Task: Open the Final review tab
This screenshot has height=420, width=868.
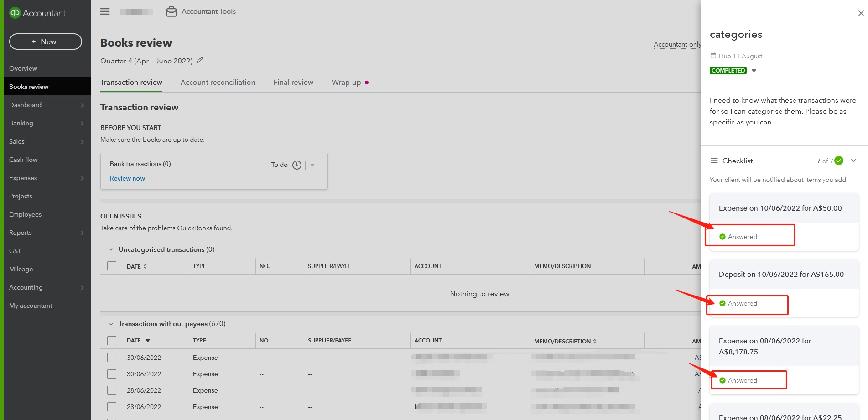Action: (293, 83)
